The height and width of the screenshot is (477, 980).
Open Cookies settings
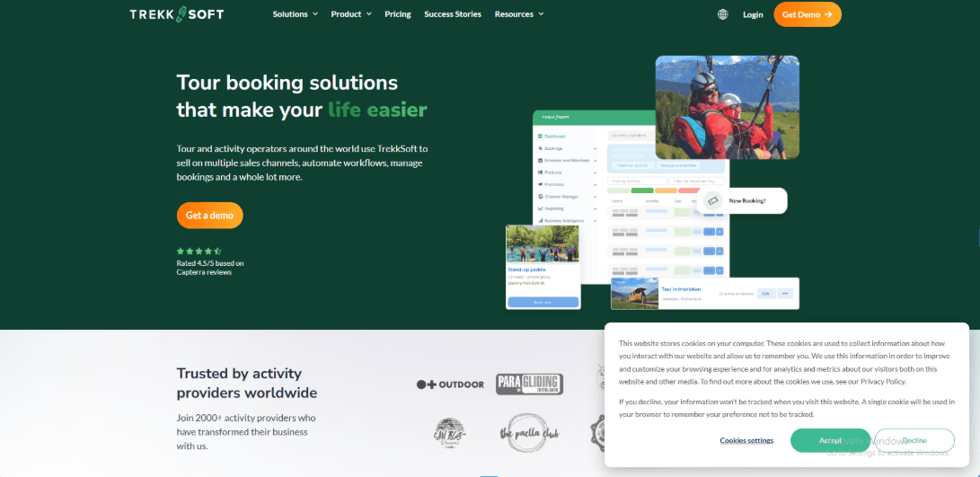pyautogui.click(x=746, y=441)
